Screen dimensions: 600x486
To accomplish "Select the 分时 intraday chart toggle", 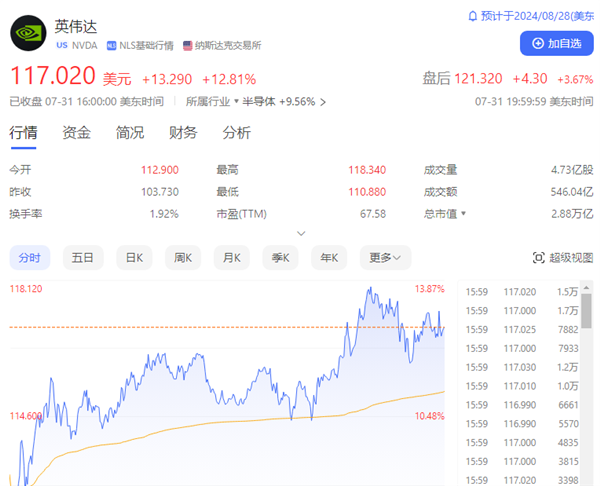I will 30,258.
